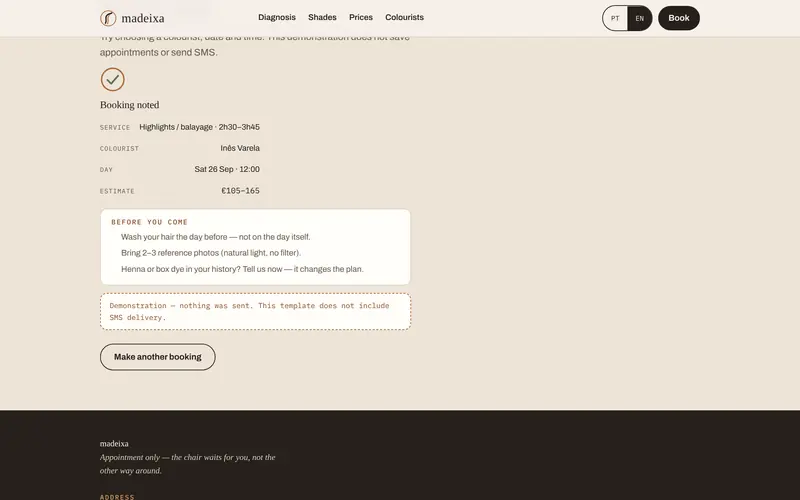Screen dimensions: 800x500
Task: Click the tip "Wash your hair the day before"
Action: coord(215,237)
